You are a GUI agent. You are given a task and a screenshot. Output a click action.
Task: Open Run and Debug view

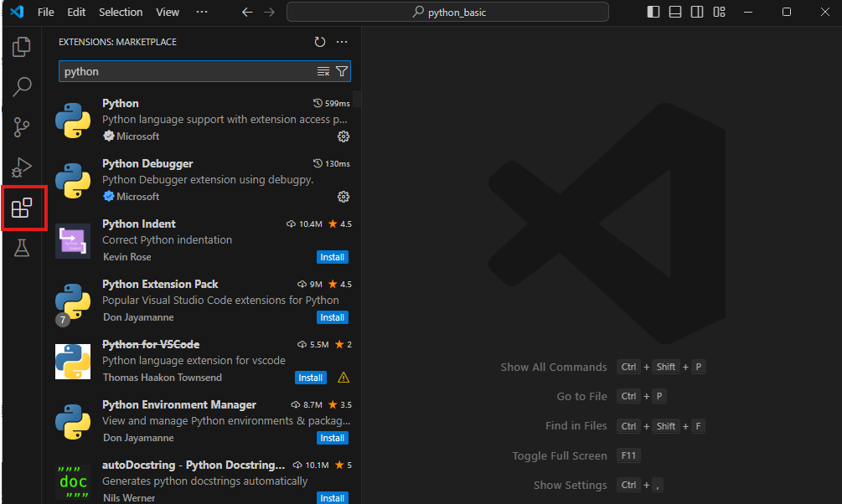[x=22, y=167]
